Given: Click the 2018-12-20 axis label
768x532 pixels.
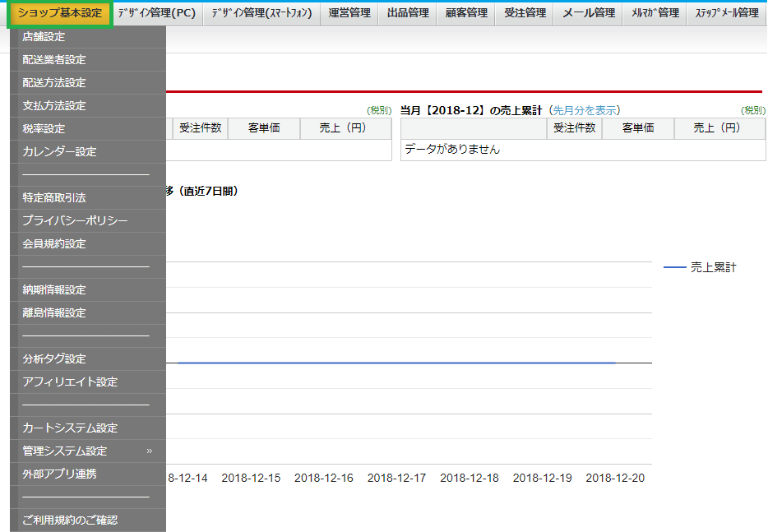Looking at the screenshot, I should (615, 478).
